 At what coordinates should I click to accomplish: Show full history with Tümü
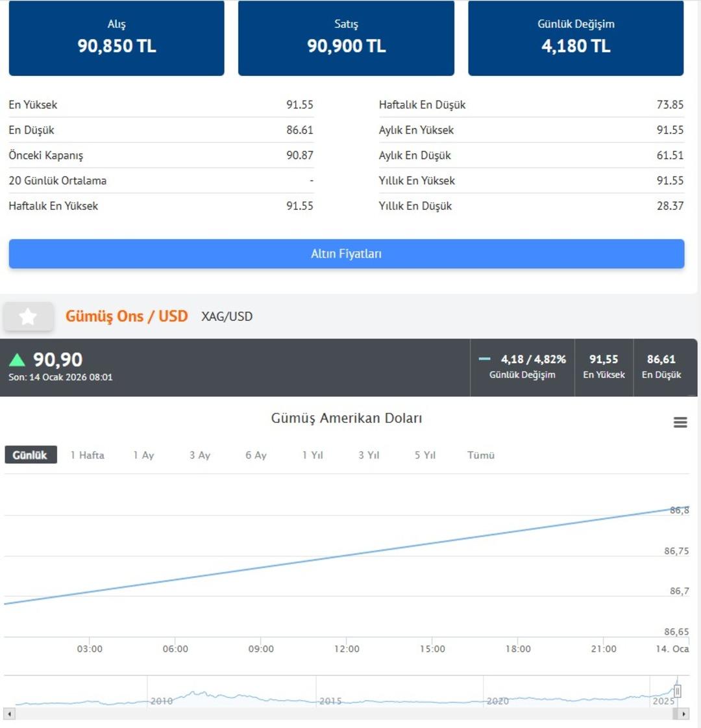pyautogui.click(x=480, y=455)
